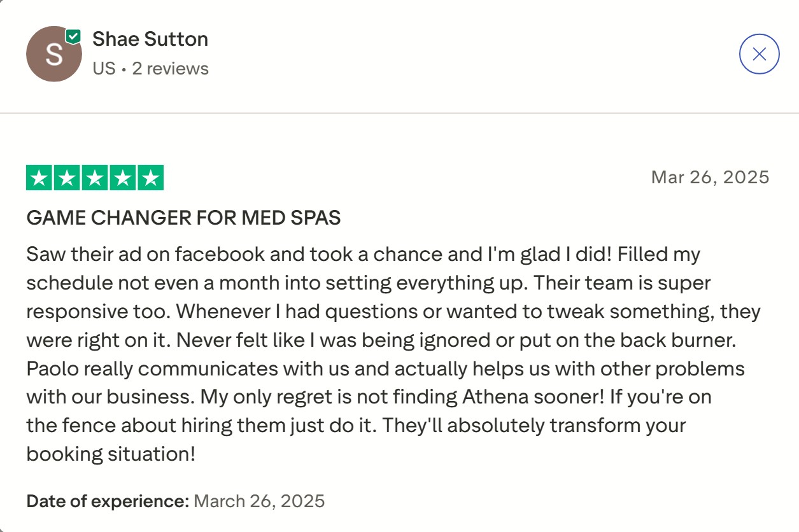Click the final line "booking situation!"
The image size is (799, 532).
click(111, 454)
